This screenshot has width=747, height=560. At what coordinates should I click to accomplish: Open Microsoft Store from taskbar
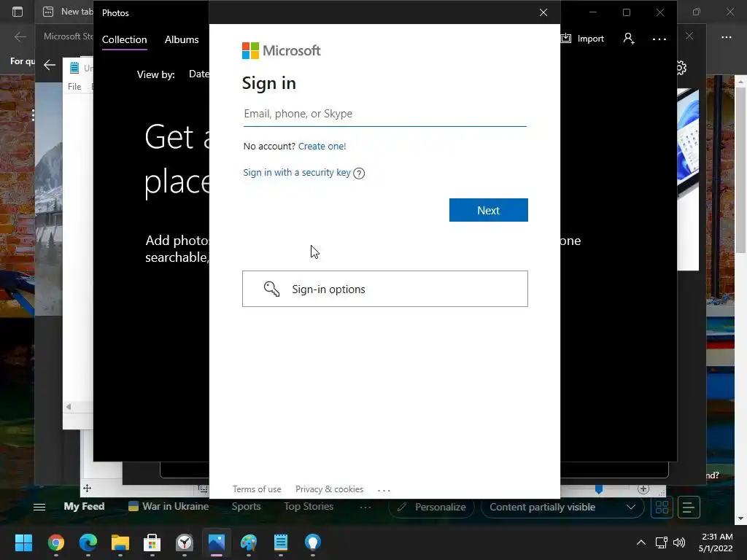click(152, 542)
